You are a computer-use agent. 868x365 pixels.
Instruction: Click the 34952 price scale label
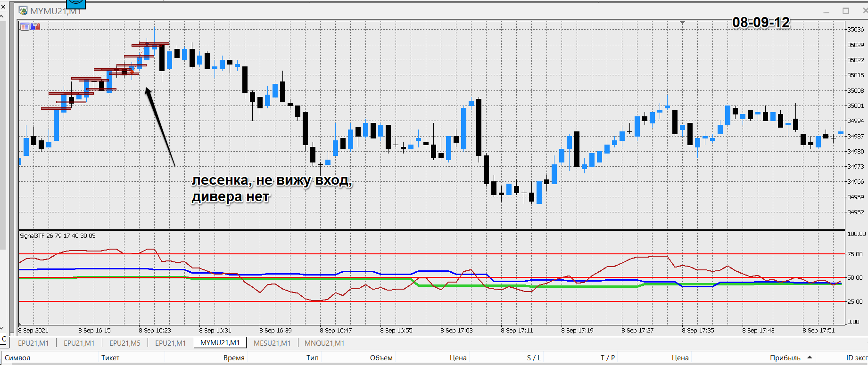(x=856, y=212)
